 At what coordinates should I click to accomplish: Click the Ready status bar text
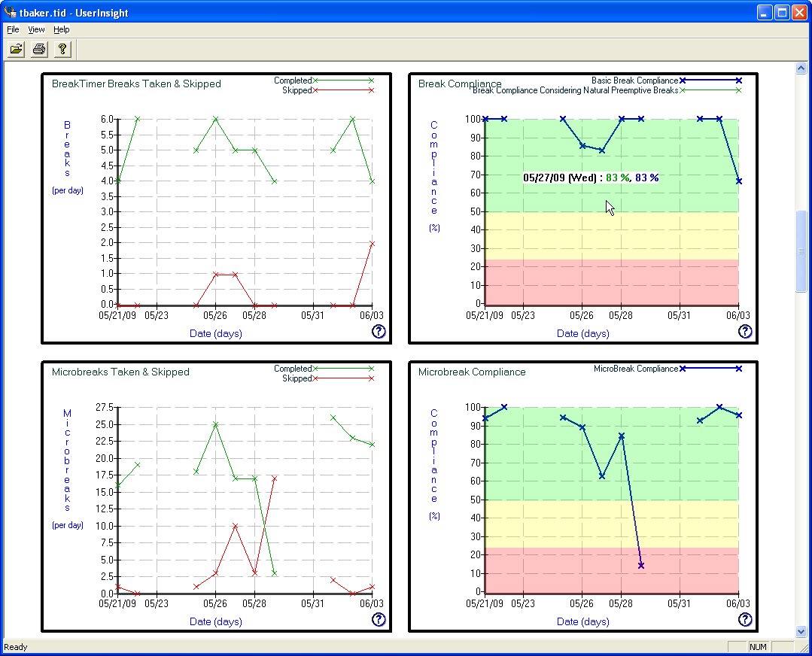16,647
